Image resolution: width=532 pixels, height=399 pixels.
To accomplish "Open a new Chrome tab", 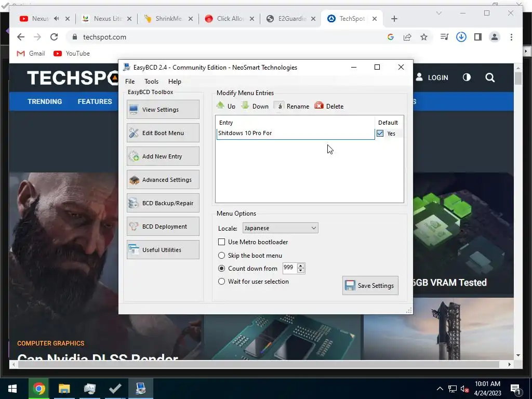I will tap(394, 19).
